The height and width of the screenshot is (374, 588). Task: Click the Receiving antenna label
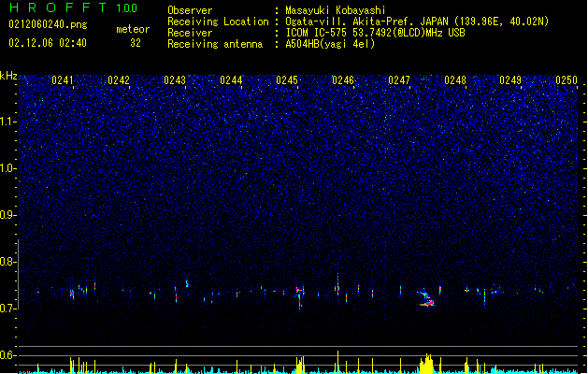[215, 44]
